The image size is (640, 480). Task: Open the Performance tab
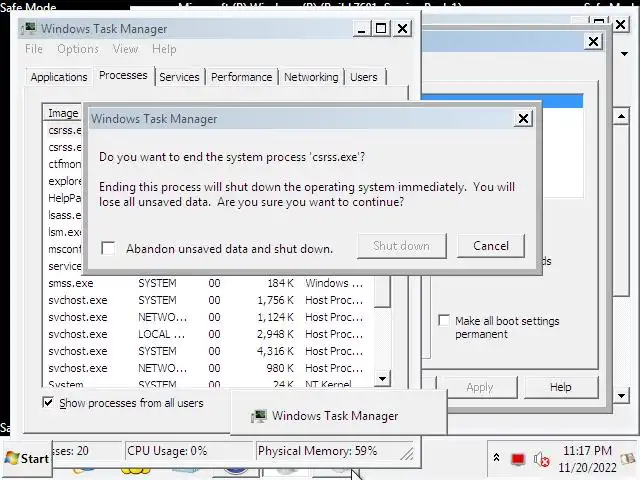(x=241, y=77)
